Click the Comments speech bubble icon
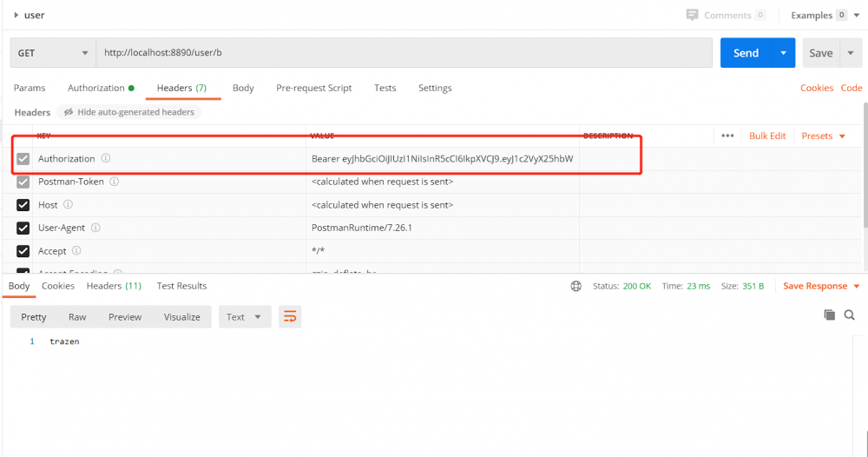The width and height of the screenshot is (868, 457). point(692,15)
